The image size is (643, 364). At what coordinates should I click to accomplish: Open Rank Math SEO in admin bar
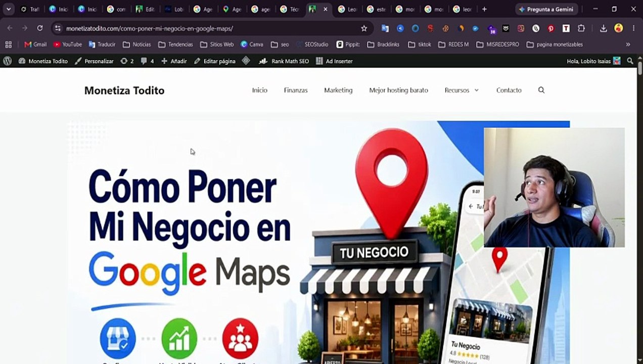click(x=284, y=61)
